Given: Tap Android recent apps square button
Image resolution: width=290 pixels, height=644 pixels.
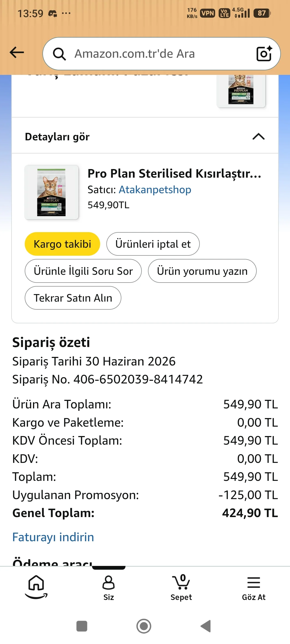Looking at the screenshot, I should pyautogui.click(x=82, y=626).
